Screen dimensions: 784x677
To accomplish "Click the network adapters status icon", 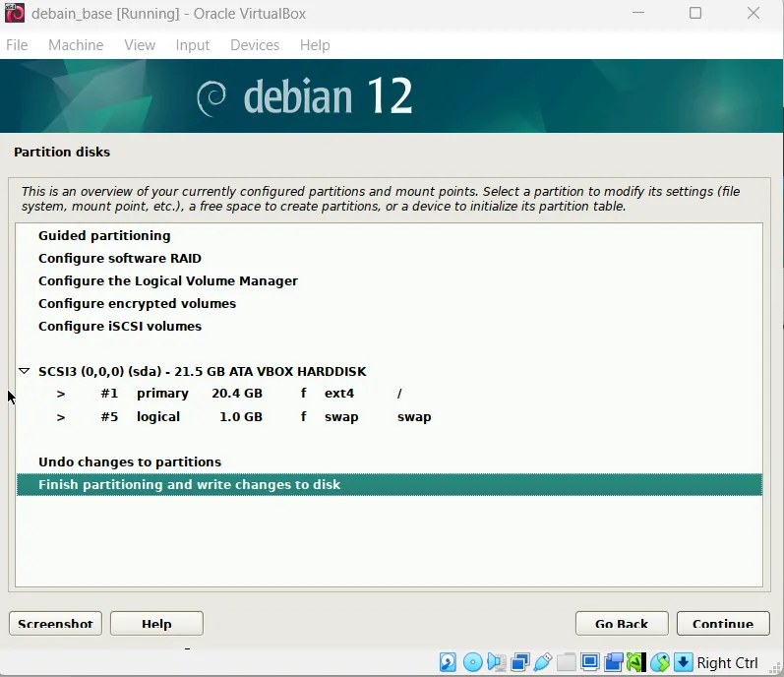I will [520, 662].
